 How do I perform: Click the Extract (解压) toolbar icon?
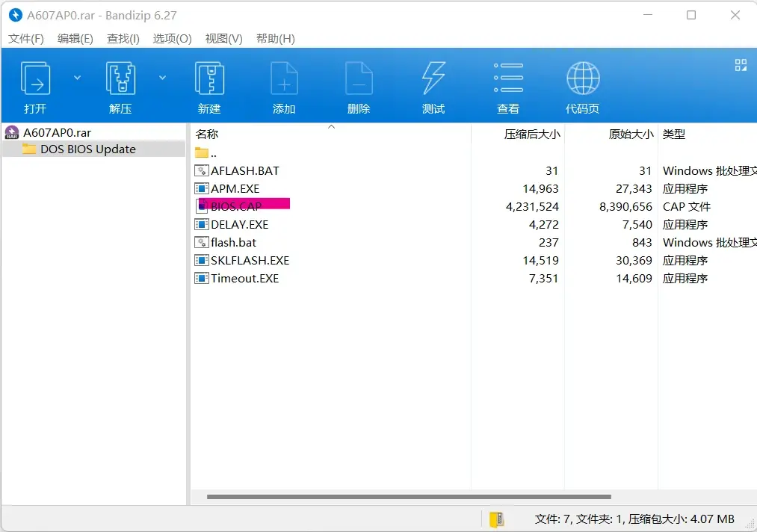[x=120, y=78]
